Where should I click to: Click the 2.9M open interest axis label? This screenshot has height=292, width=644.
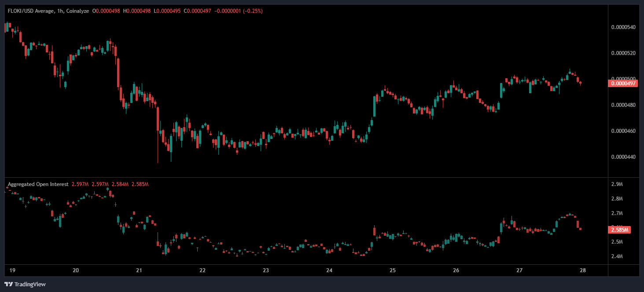pyautogui.click(x=617, y=184)
